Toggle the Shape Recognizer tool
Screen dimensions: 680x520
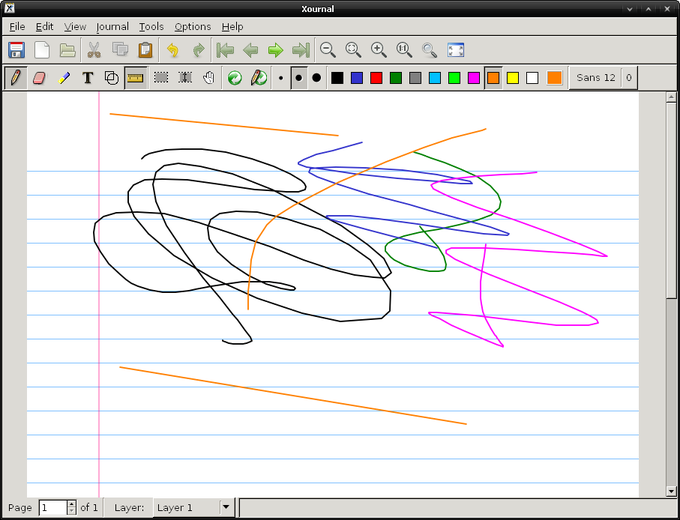pos(112,78)
